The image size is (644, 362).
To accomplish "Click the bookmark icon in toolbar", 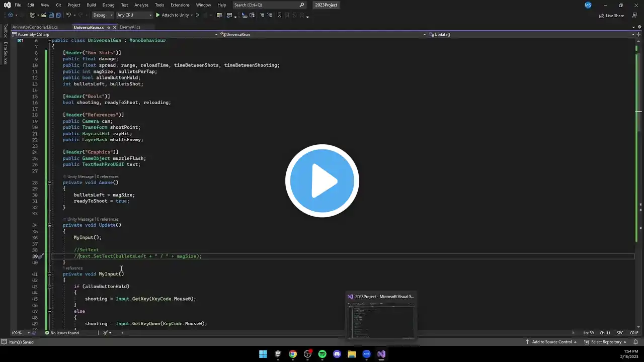I will (x=279, y=15).
